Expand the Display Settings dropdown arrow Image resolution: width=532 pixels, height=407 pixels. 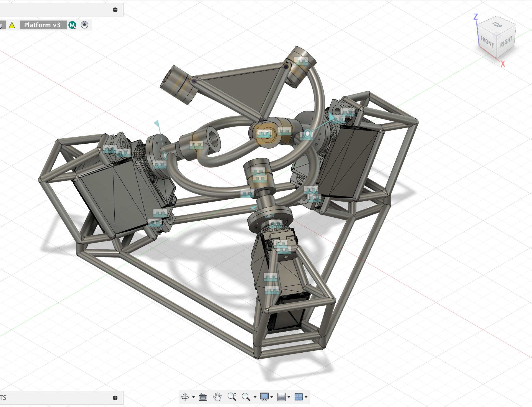pos(272,397)
